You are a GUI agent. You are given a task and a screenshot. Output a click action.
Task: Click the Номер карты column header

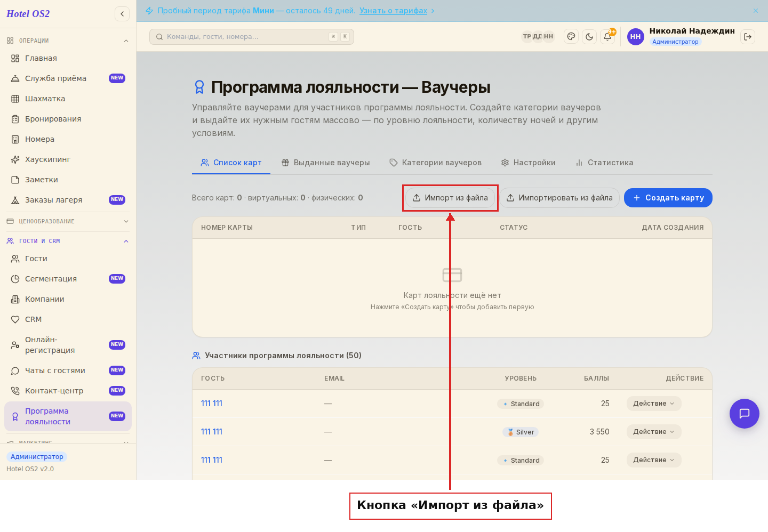tap(227, 228)
